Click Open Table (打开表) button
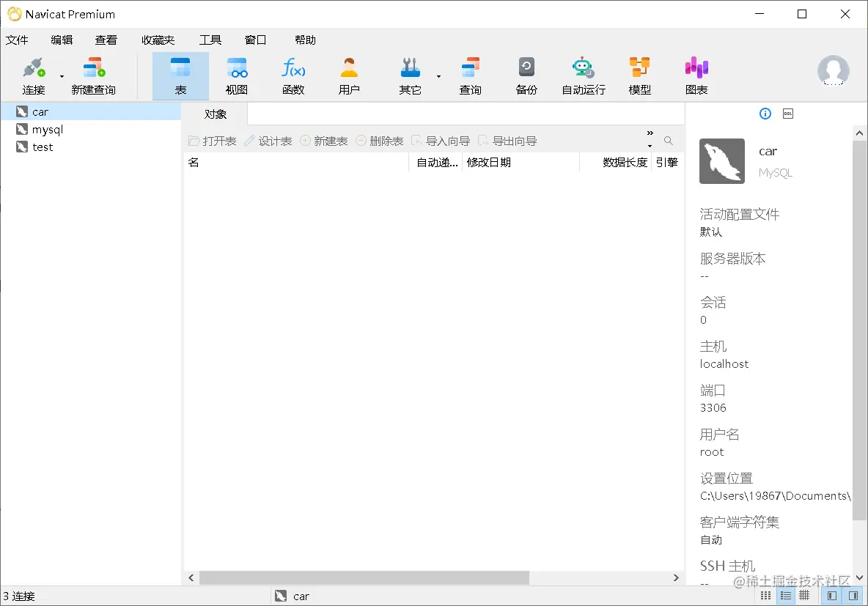Image resolution: width=868 pixels, height=606 pixels. click(213, 141)
